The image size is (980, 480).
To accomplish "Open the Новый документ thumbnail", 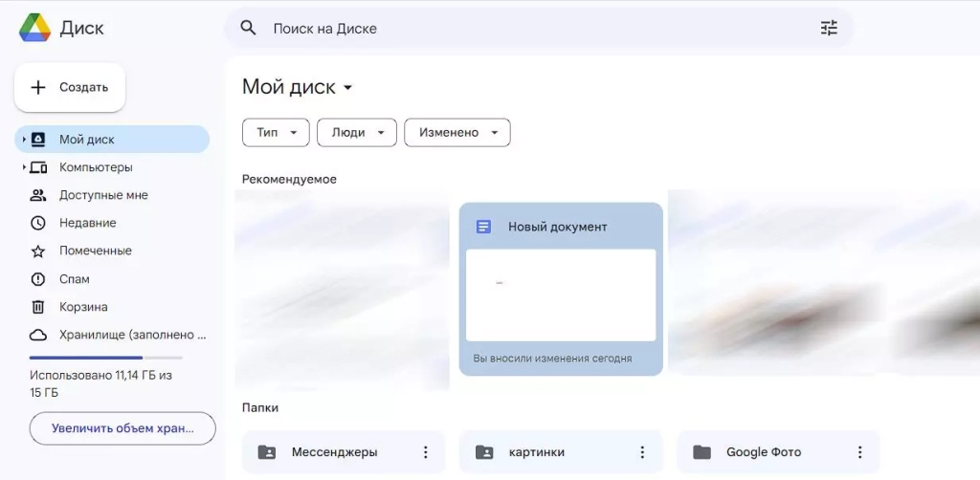I will click(x=561, y=295).
